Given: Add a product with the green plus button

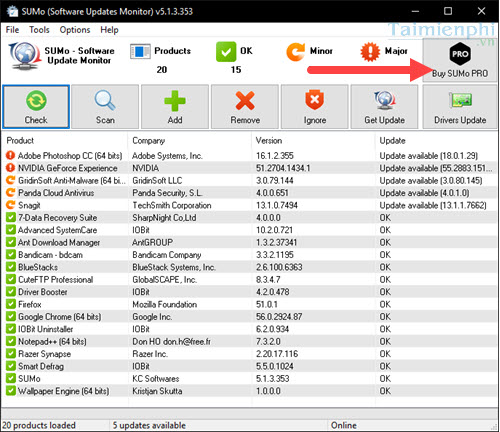Looking at the screenshot, I should point(175,107).
